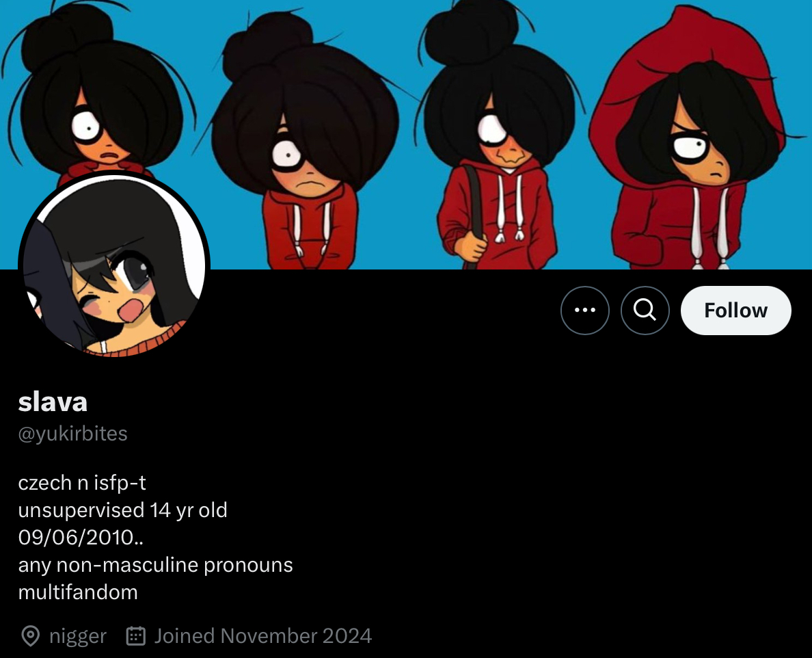Click the "multifandom" bio line
812x658 pixels.
pos(78,592)
